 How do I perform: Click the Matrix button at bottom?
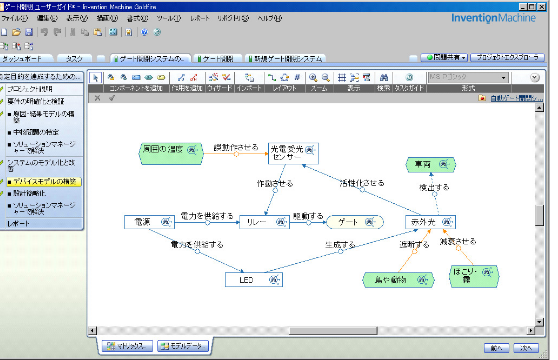click(x=127, y=346)
